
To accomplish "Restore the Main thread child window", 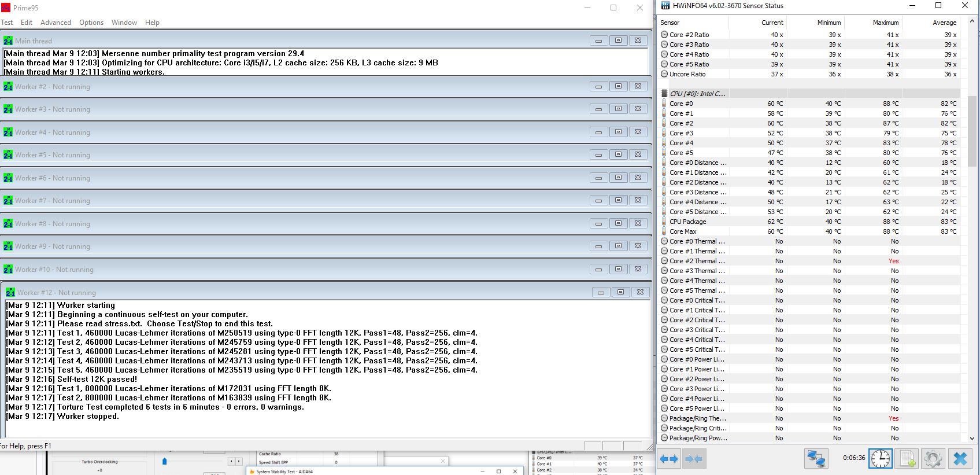I will click(618, 40).
